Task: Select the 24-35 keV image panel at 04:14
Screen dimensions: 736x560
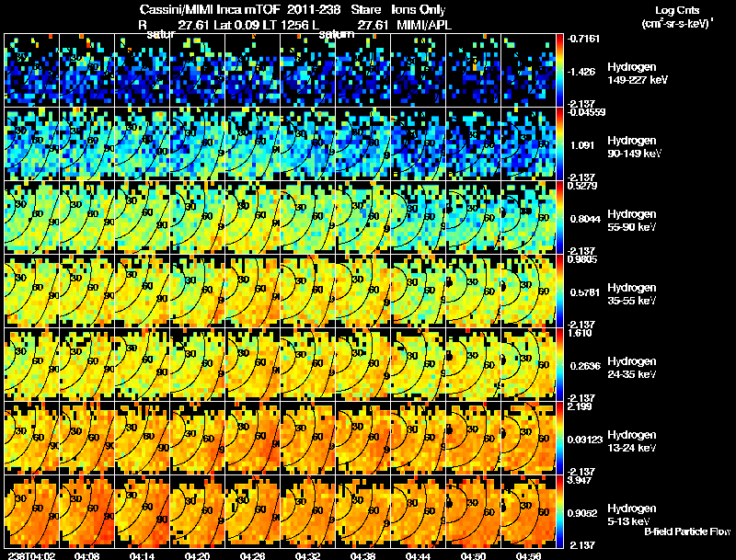Action: [143, 365]
